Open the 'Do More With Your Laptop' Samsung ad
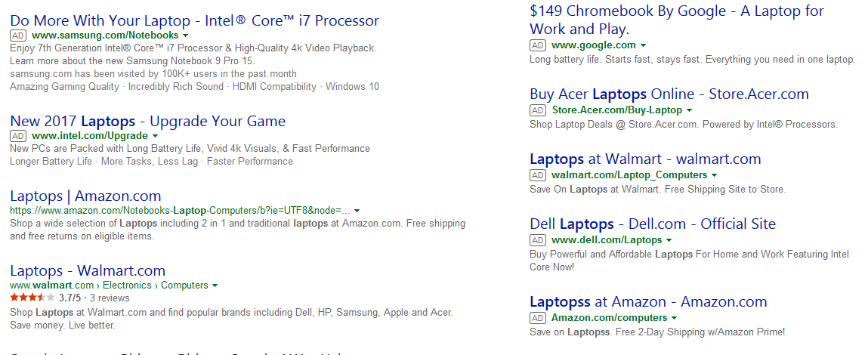Screen dimensions: 868x355 tap(194, 20)
